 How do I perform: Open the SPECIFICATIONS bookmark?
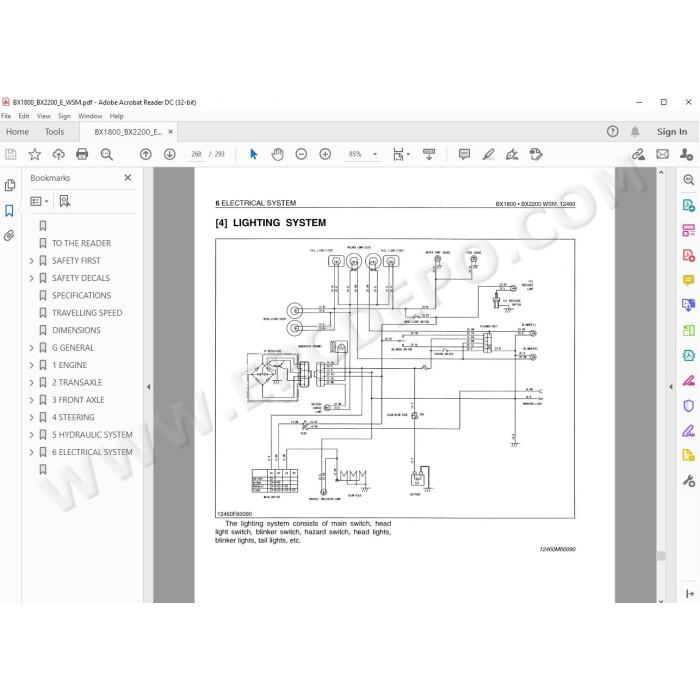[x=81, y=295]
